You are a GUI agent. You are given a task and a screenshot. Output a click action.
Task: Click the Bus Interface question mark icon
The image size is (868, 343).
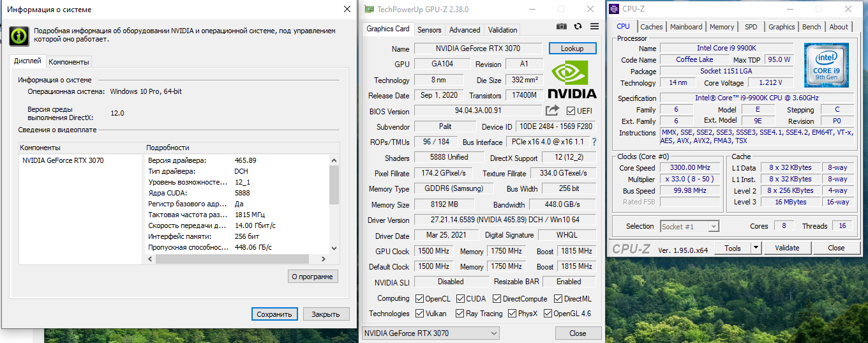[x=594, y=142]
